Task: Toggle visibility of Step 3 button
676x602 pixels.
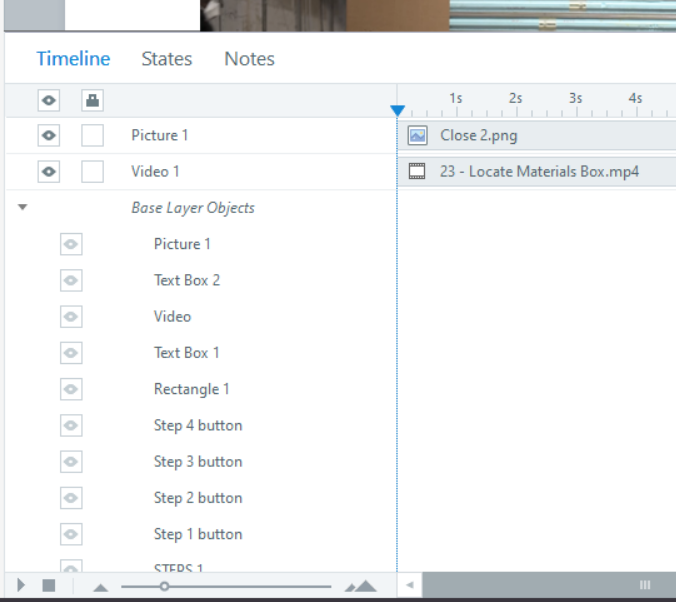Action: [71, 461]
